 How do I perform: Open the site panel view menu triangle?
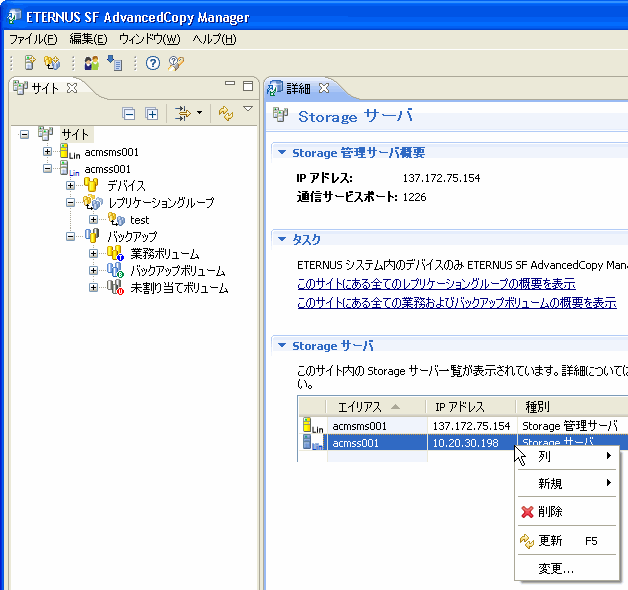[248, 109]
